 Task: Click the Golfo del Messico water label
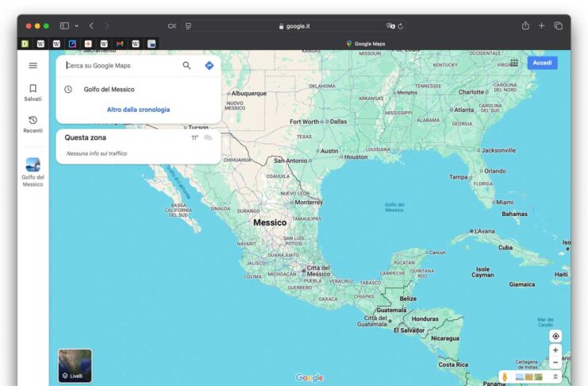(x=394, y=207)
